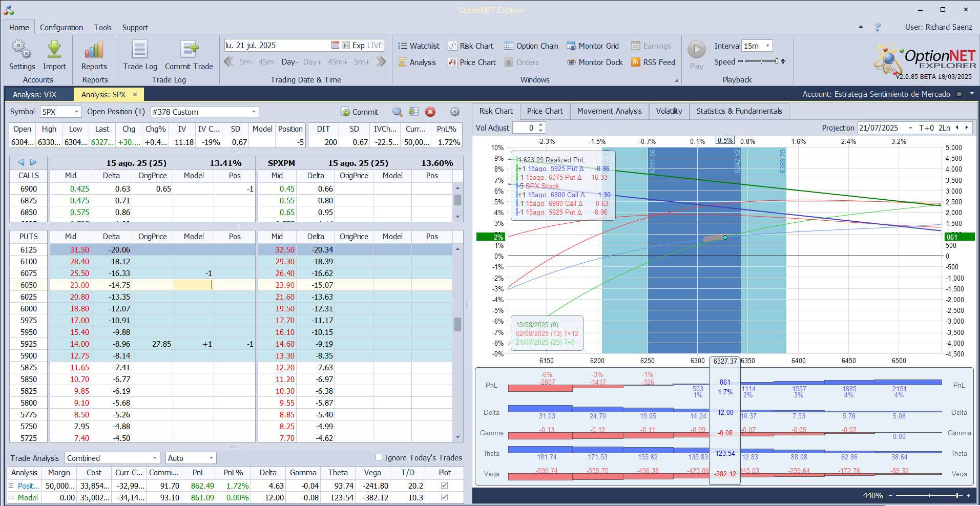980x506 pixels.
Task: Open the Symbol SPX dropdown
Action: [x=77, y=112]
